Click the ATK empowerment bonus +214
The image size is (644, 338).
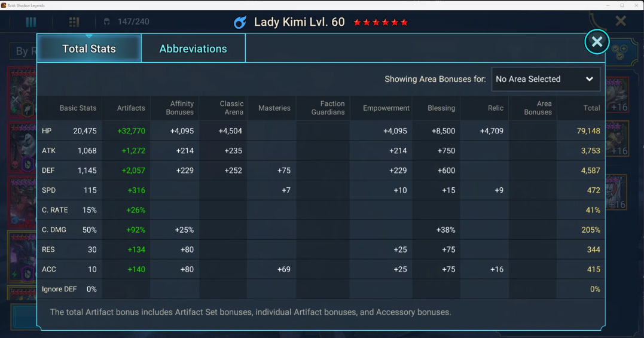pos(398,151)
